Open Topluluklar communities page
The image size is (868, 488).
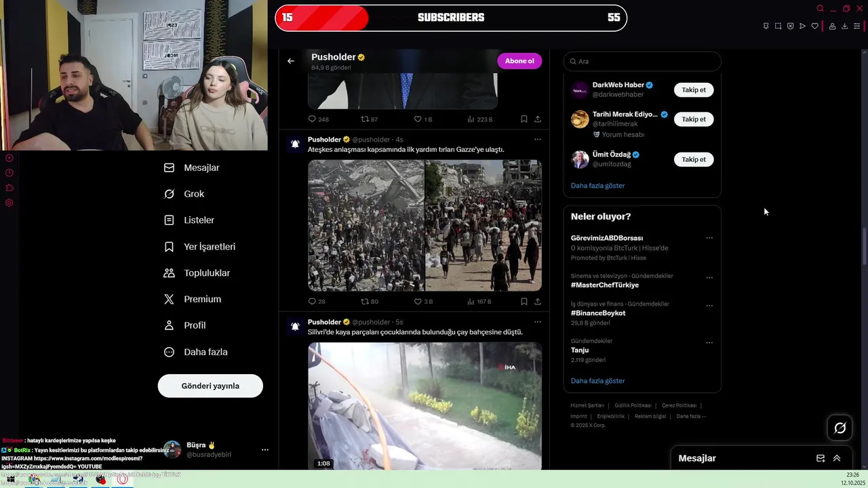pyautogui.click(x=197, y=273)
